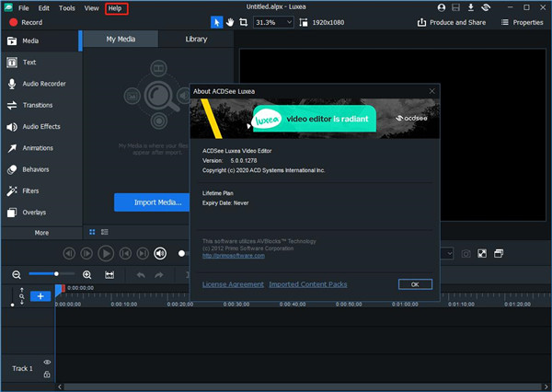Open the 31.3% zoom dropdown
This screenshot has height=392, width=552.
(273, 22)
